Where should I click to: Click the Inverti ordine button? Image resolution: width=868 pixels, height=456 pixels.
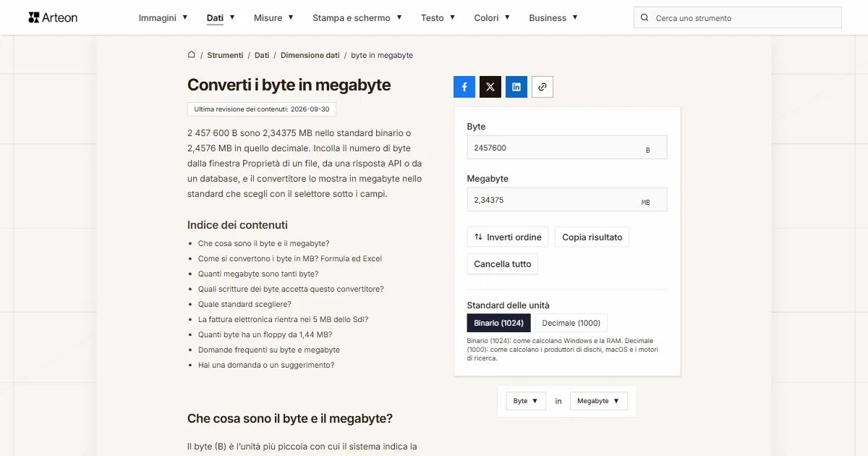(508, 237)
